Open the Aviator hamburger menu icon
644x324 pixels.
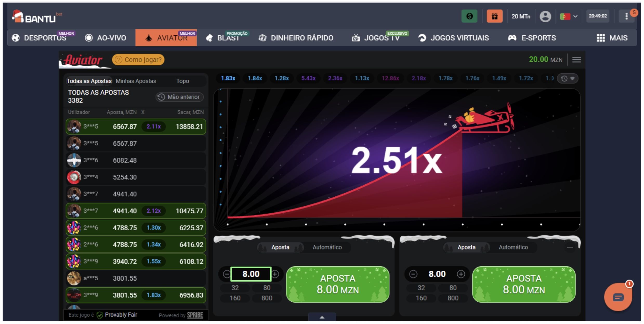click(x=576, y=60)
